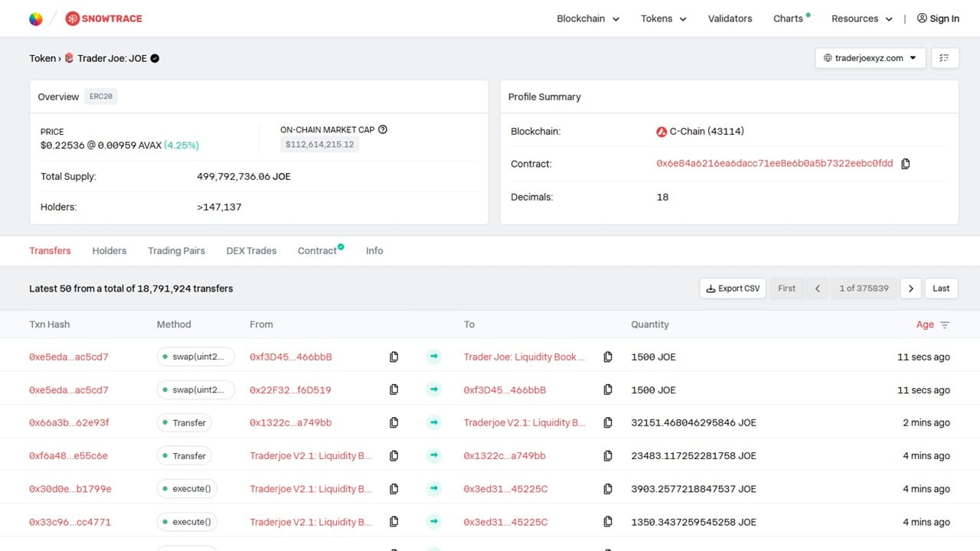The image size is (980, 551).
Task: Copy To address in 3903.257 JOE row
Action: coord(608,488)
